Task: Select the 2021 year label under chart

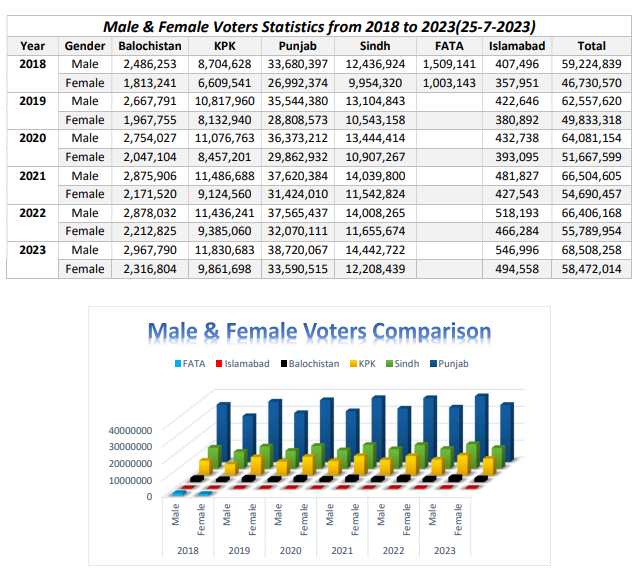Action: coord(342,548)
